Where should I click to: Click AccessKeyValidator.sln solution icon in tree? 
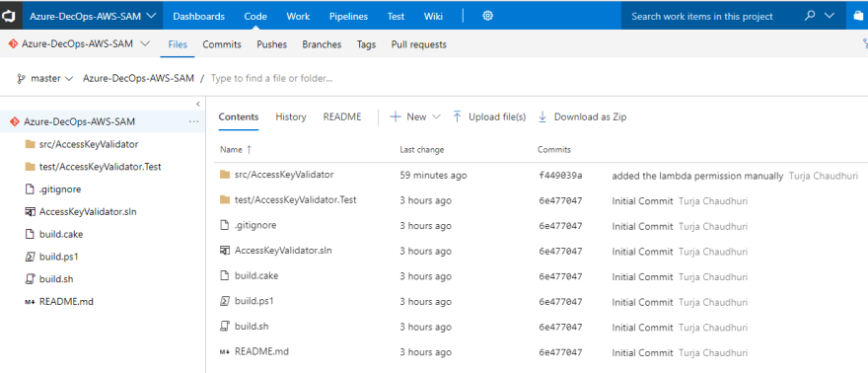pos(31,211)
